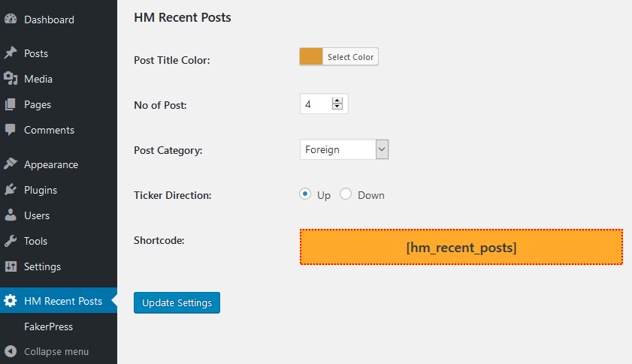
Task: Click the Appearance paintbrush icon
Action: click(11, 164)
